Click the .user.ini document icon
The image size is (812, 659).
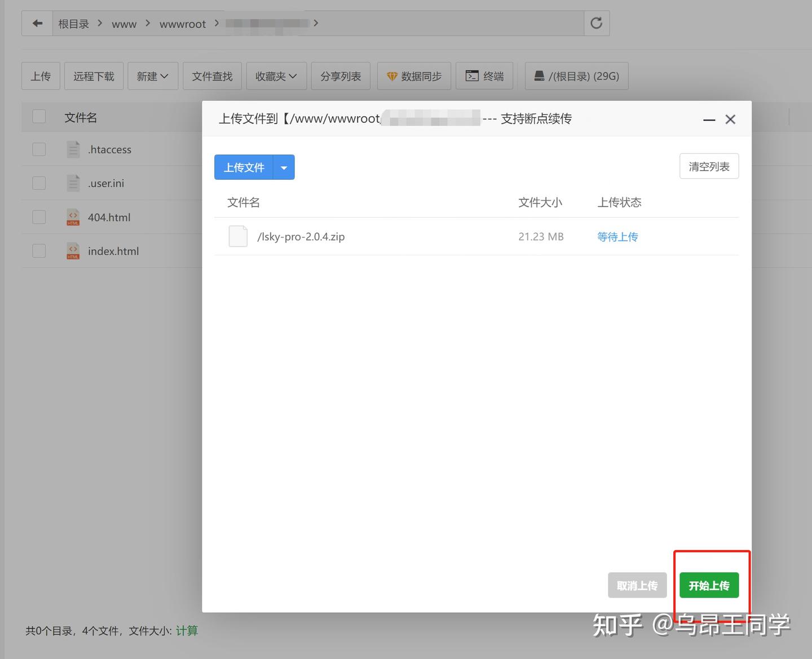point(72,183)
